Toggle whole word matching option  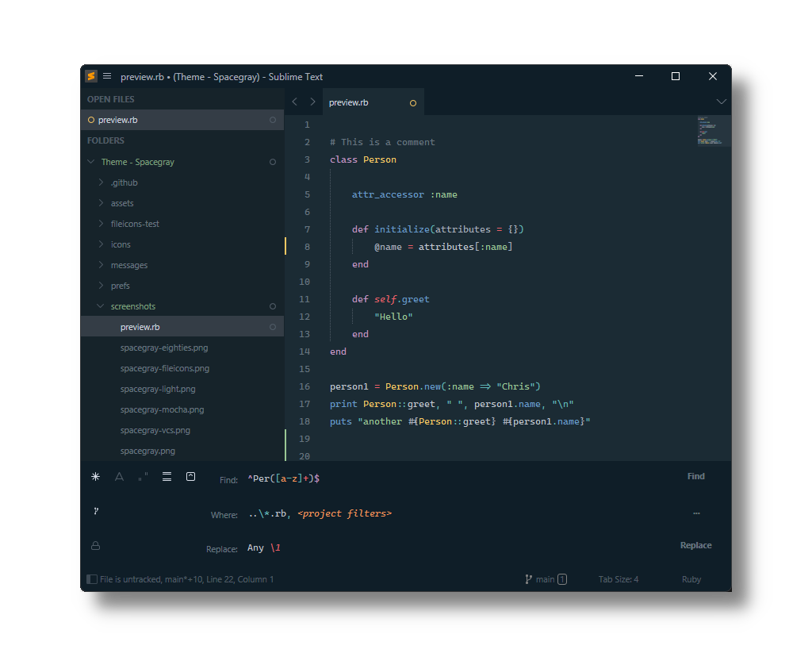pos(143,477)
